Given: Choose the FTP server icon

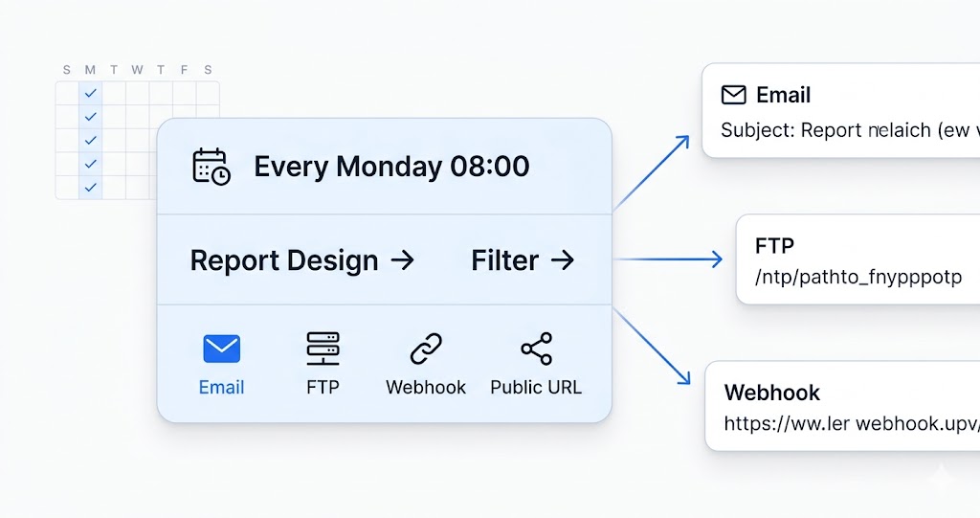Looking at the screenshot, I should (323, 349).
